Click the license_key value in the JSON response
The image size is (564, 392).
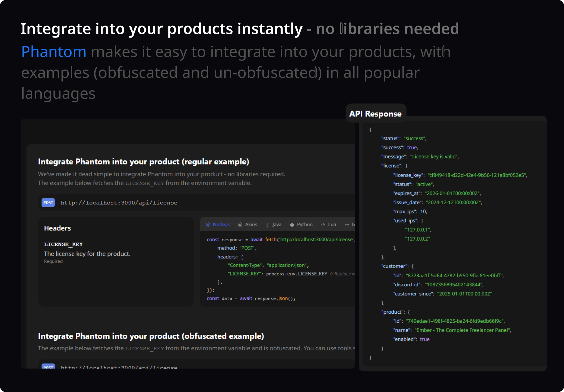477,175
